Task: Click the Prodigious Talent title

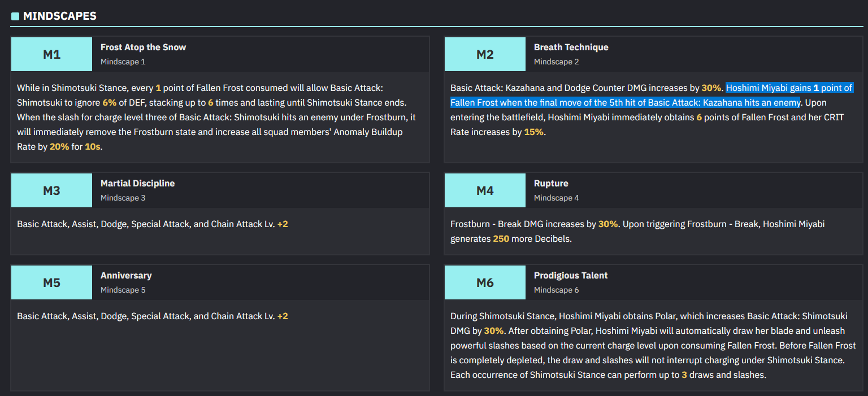Action: click(571, 276)
